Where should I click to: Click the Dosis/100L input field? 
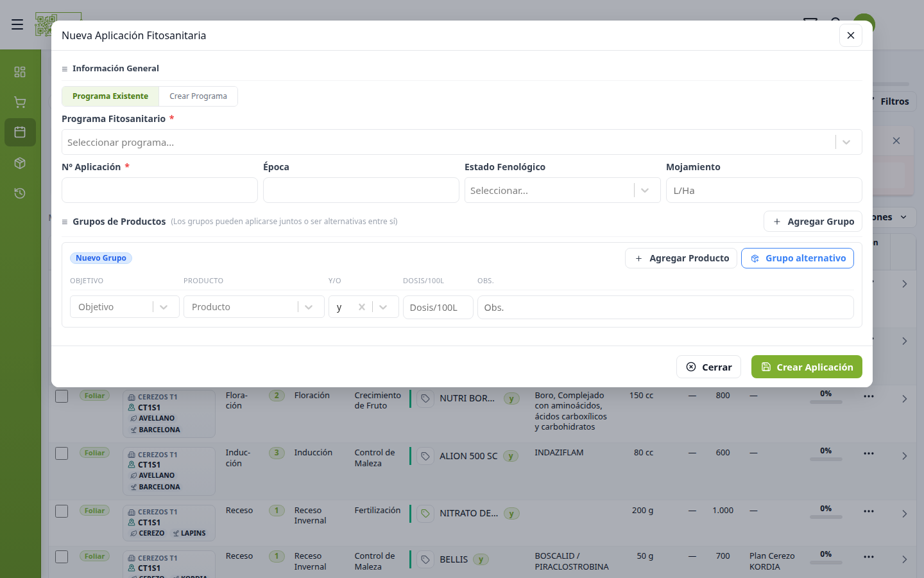438,307
